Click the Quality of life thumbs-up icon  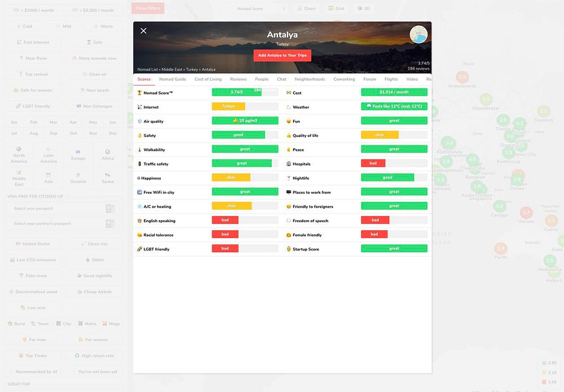288,135
